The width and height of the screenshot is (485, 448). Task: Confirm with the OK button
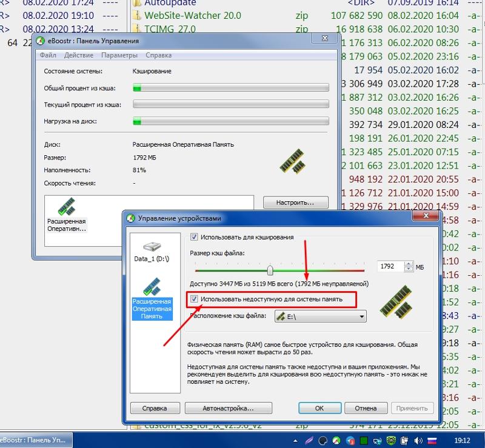[320, 408]
